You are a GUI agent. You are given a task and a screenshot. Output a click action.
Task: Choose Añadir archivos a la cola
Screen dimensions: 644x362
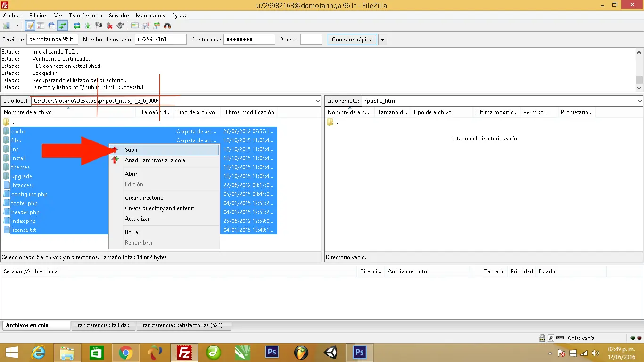point(164,160)
